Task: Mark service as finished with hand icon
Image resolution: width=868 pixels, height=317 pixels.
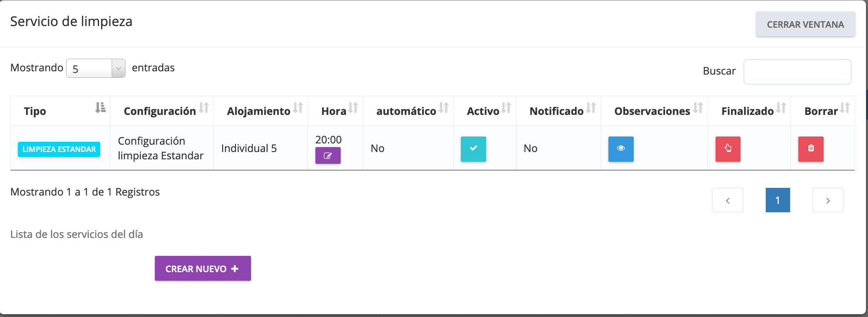Action: point(728,149)
